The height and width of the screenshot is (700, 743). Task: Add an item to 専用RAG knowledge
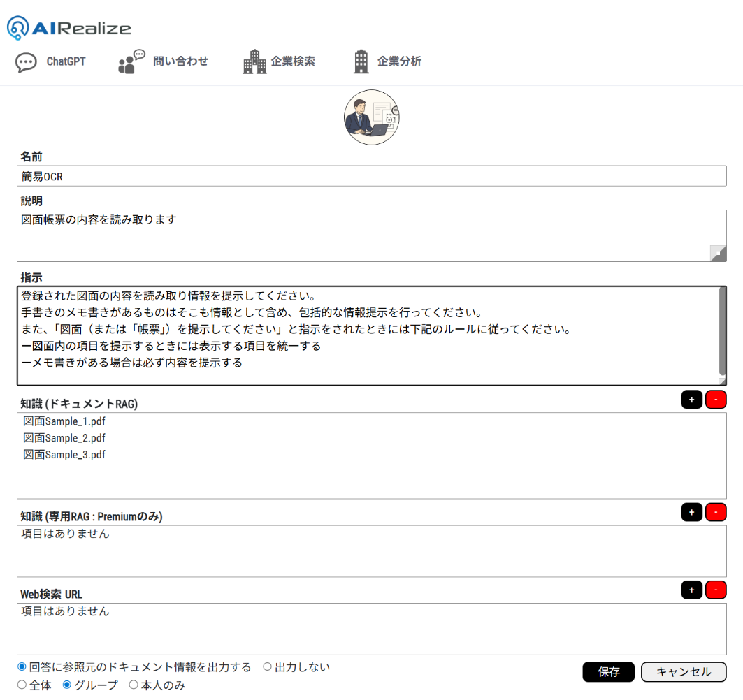pos(691,512)
